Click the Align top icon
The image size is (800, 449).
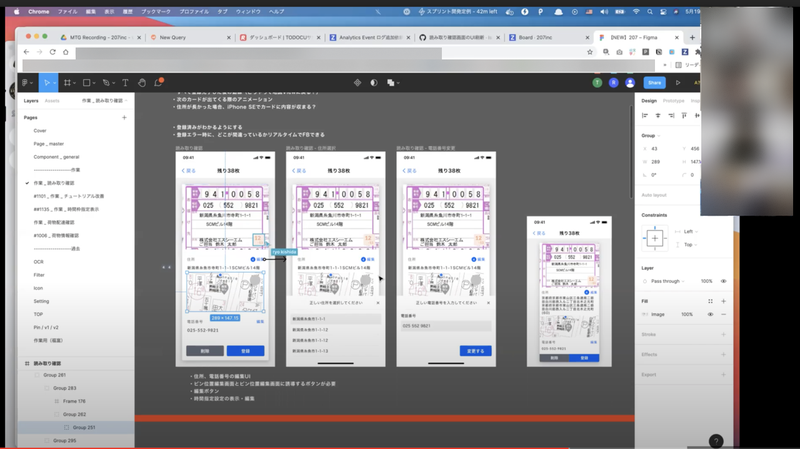pyautogui.click(x=684, y=116)
